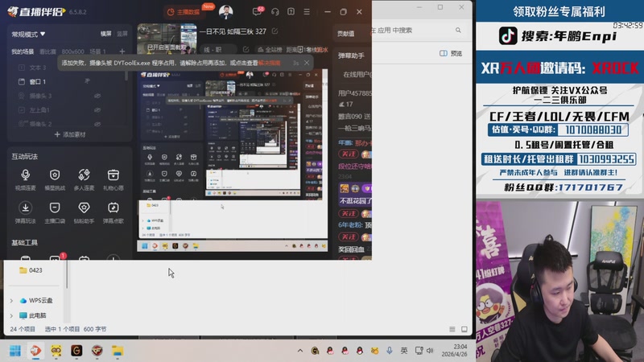Click the volume speaker tray icon

click(x=430, y=351)
